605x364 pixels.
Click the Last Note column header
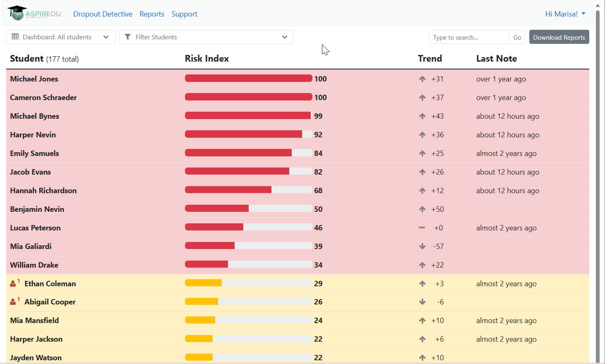497,58
